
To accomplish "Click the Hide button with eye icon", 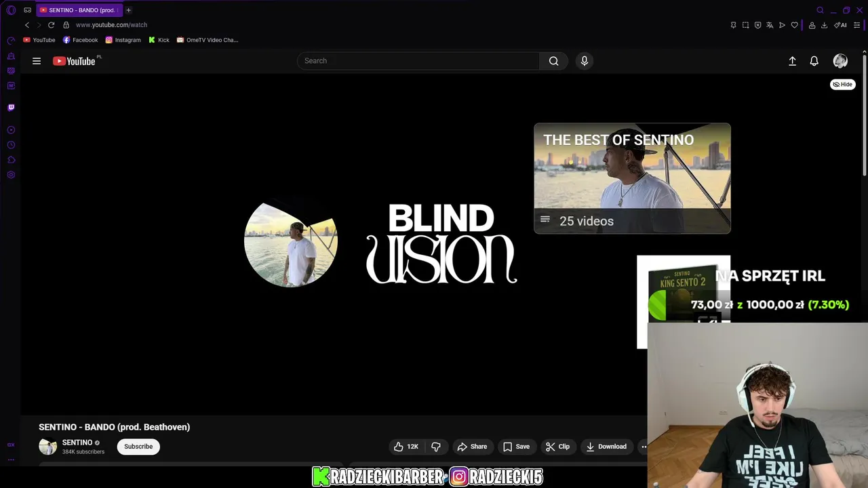I will click(x=843, y=85).
